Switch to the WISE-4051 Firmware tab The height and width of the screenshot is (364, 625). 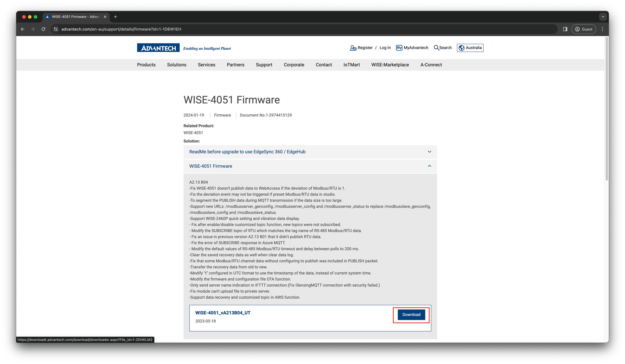coord(74,17)
